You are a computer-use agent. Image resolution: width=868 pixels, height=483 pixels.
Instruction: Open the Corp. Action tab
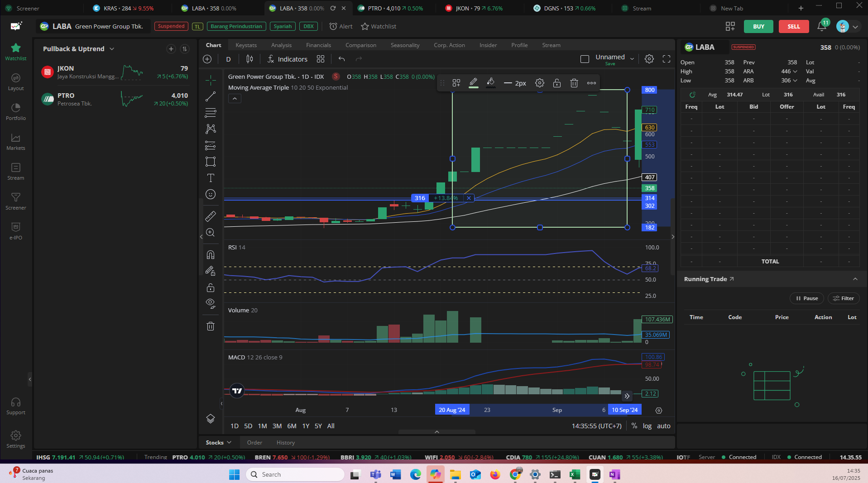pos(449,45)
